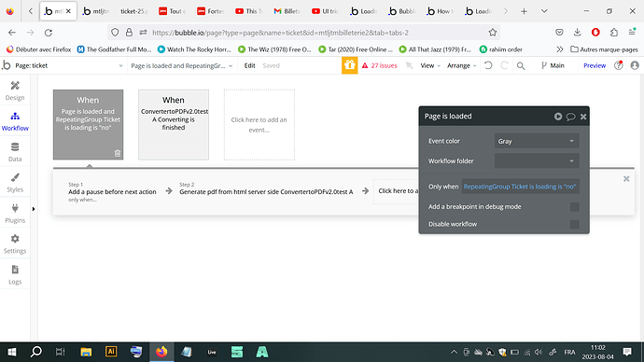
Task: Open File Explorer from taskbar
Action: 86,352
